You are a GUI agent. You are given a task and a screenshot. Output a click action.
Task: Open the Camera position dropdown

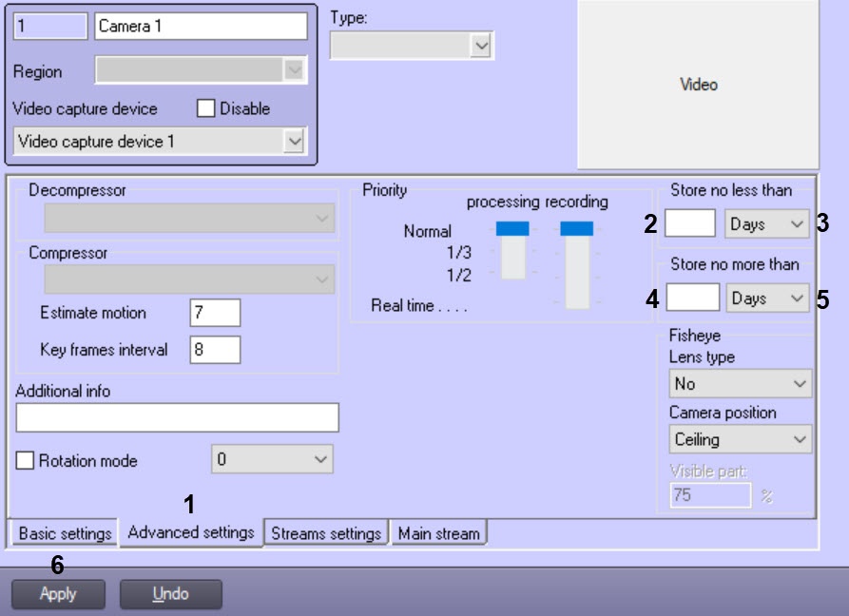[x=741, y=439]
